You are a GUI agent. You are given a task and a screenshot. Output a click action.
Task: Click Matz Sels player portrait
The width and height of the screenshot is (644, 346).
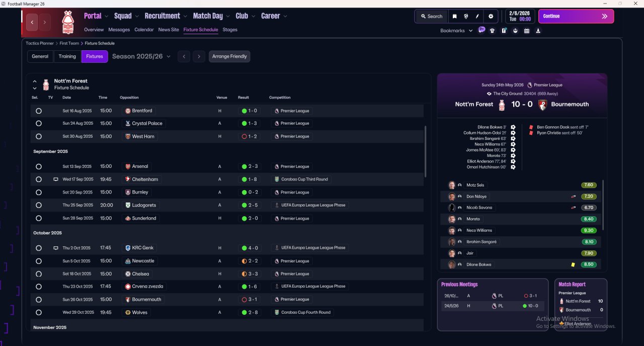[x=452, y=185]
